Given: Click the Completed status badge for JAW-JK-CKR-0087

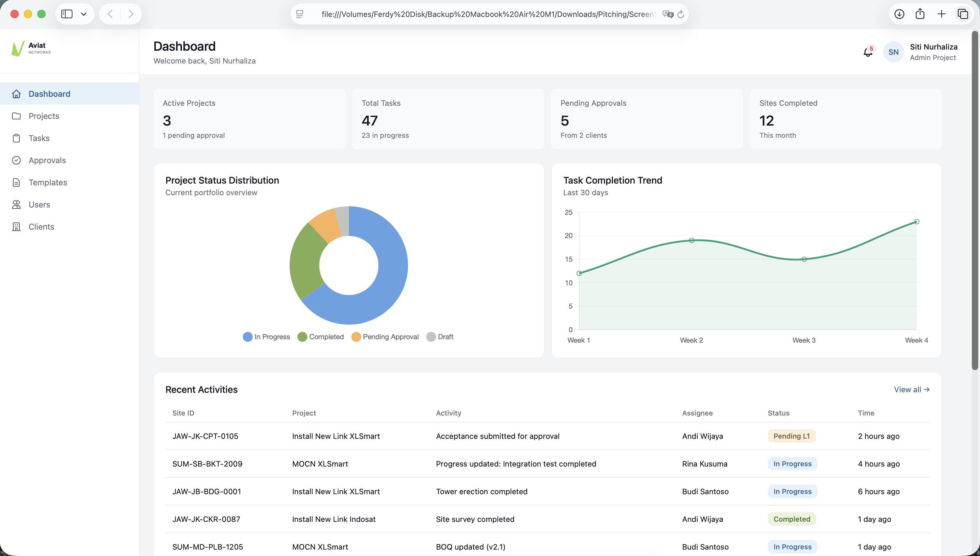Looking at the screenshot, I should [792, 519].
